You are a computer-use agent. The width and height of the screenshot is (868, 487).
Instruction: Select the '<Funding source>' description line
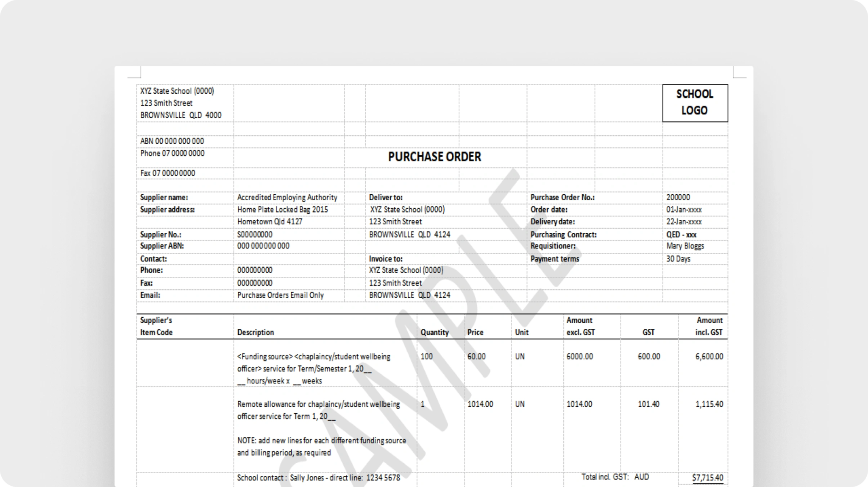click(314, 369)
